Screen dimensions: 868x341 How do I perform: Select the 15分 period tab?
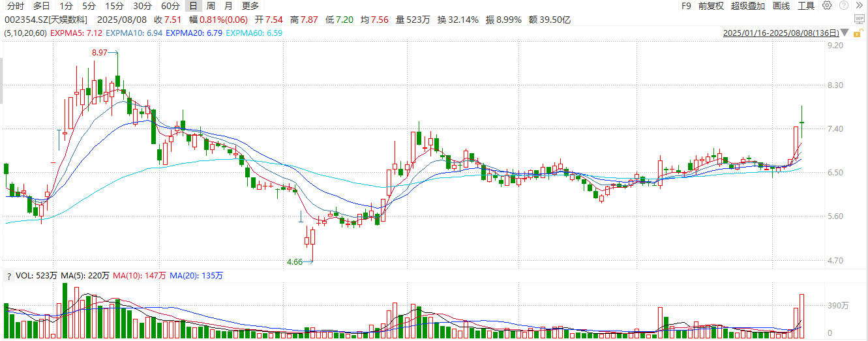(x=113, y=6)
